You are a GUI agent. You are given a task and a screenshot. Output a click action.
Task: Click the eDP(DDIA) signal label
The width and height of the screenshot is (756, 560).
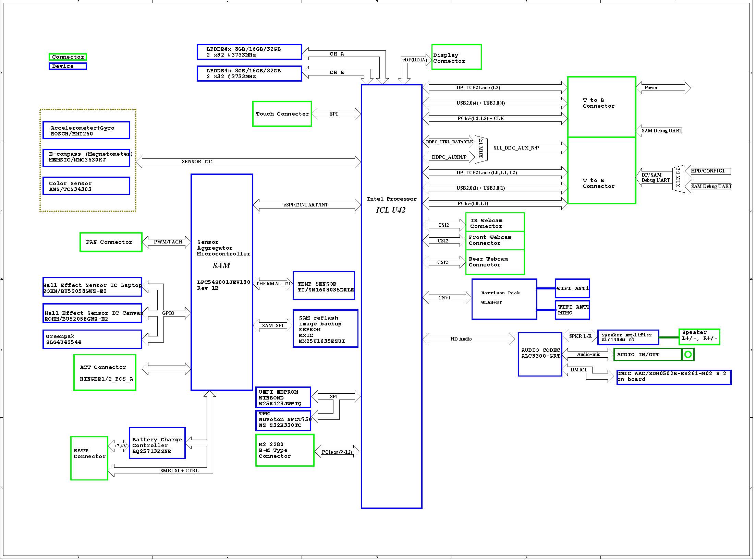[x=415, y=60]
